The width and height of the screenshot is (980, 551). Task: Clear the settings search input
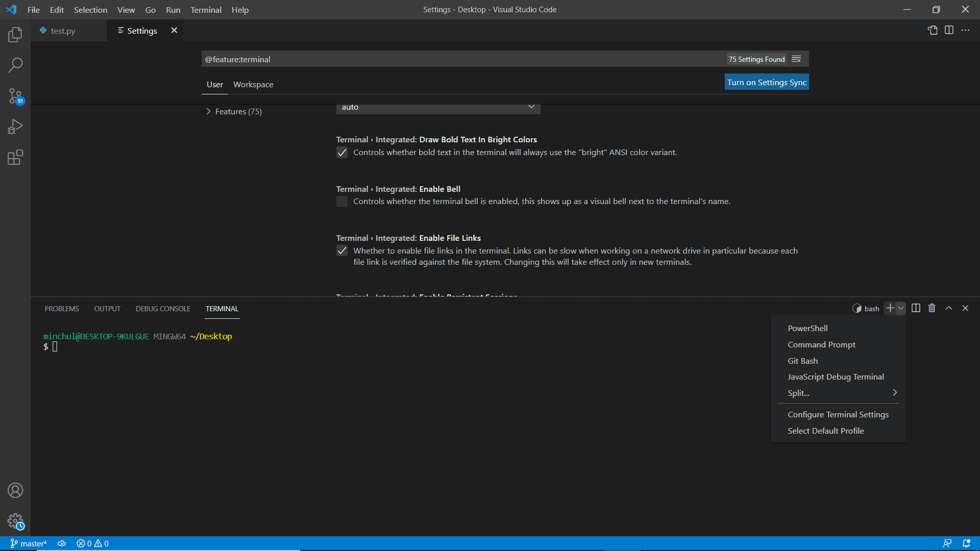[x=796, y=59]
